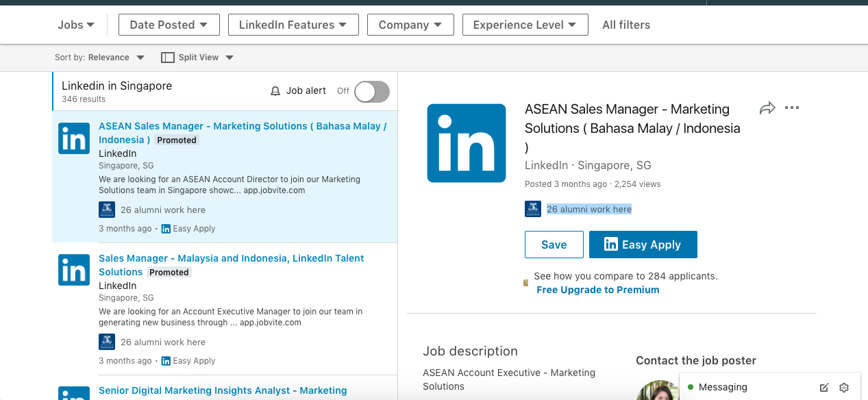Click the LinkedIn logo of ASEAN Sales Manager listing
Viewport: 868px width, 400px height.
[74, 138]
